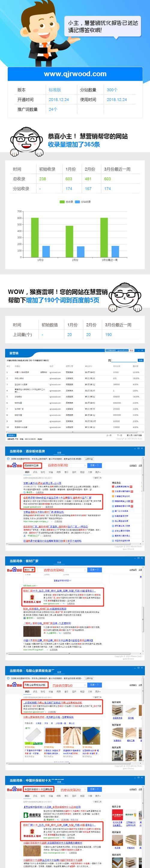Viewport: 150px width, 868px height.
Task: Select the 标准版 version value
Action: [55, 90]
